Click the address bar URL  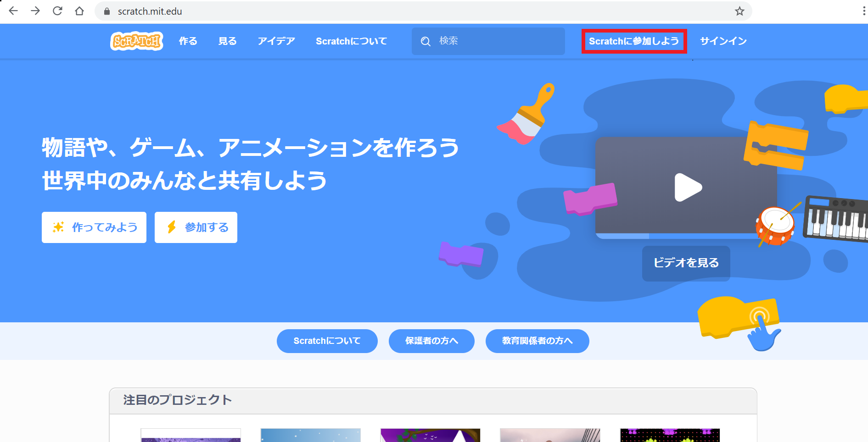150,11
